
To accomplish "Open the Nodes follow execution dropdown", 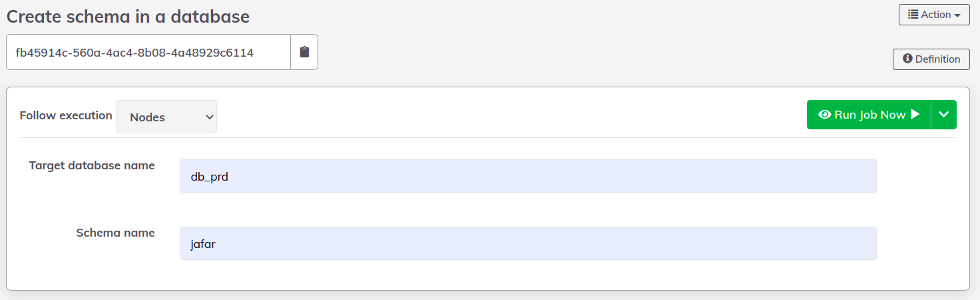I will 166,117.
